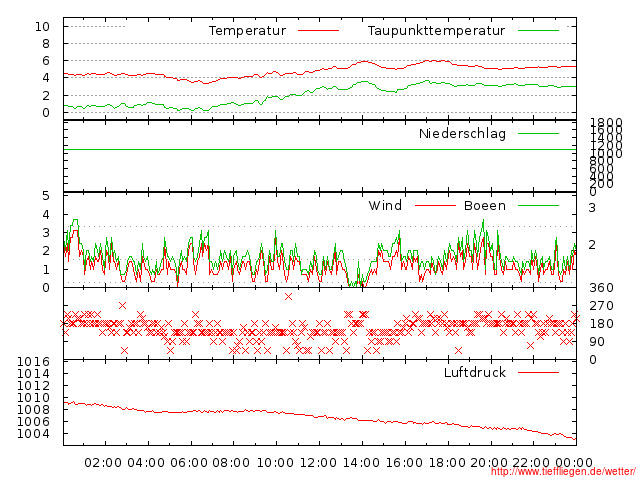
Task: Open the tiefliegen.de/wetter link
Action: (x=563, y=471)
